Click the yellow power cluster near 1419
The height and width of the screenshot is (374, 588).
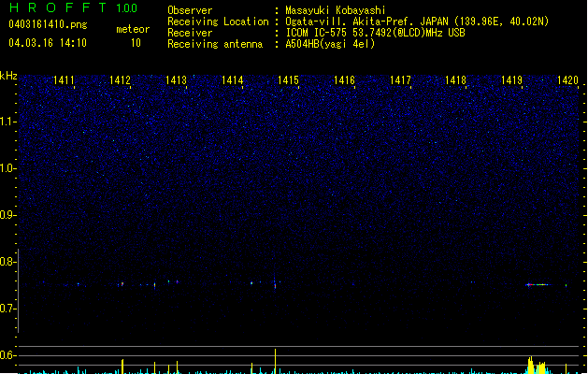(x=536, y=366)
